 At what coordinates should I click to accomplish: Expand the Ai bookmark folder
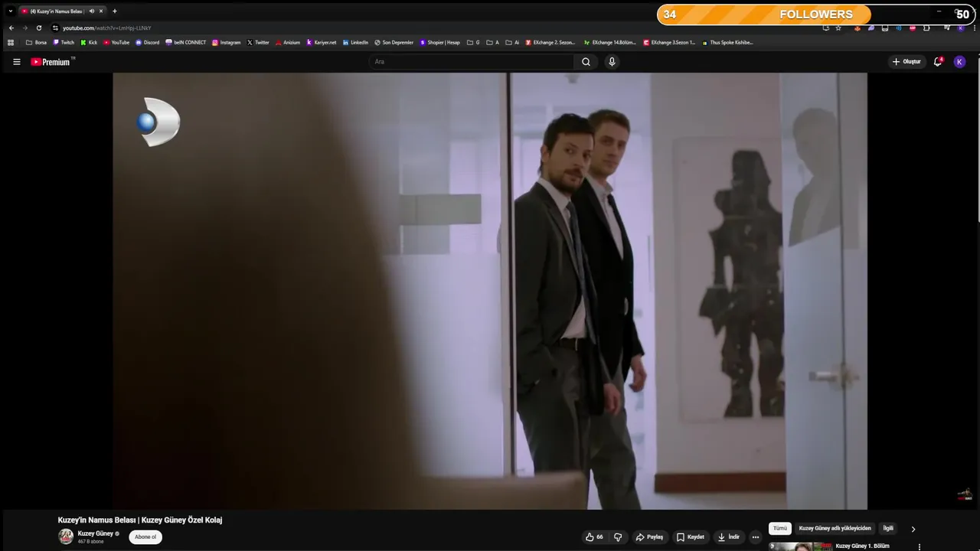512,43
